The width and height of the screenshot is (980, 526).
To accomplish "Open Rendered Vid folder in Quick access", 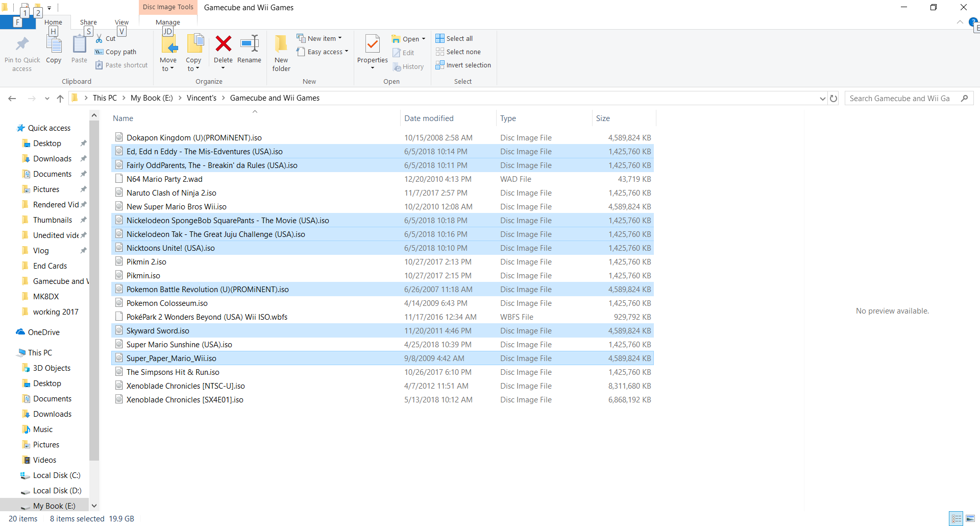I will point(56,205).
